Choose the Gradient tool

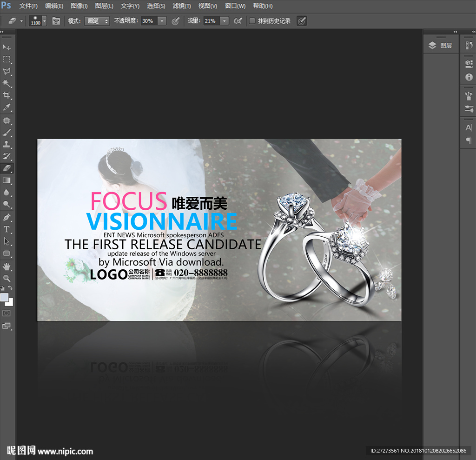tap(7, 180)
